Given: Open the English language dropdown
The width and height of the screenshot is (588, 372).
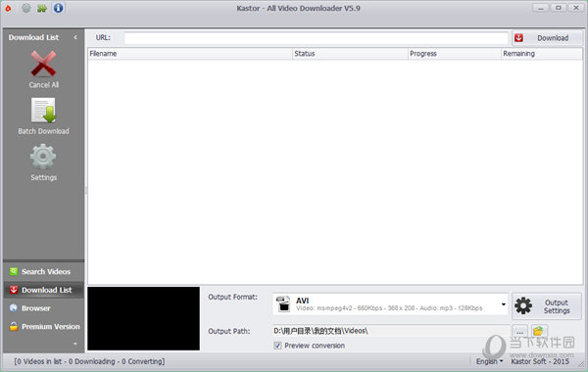Looking at the screenshot, I should [x=489, y=361].
